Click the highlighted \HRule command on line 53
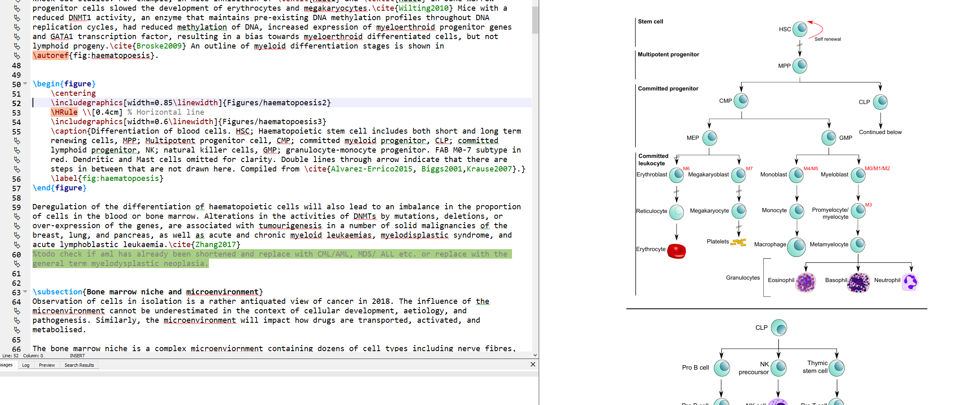The width and height of the screenshot is (980, 405). (64, 112)
